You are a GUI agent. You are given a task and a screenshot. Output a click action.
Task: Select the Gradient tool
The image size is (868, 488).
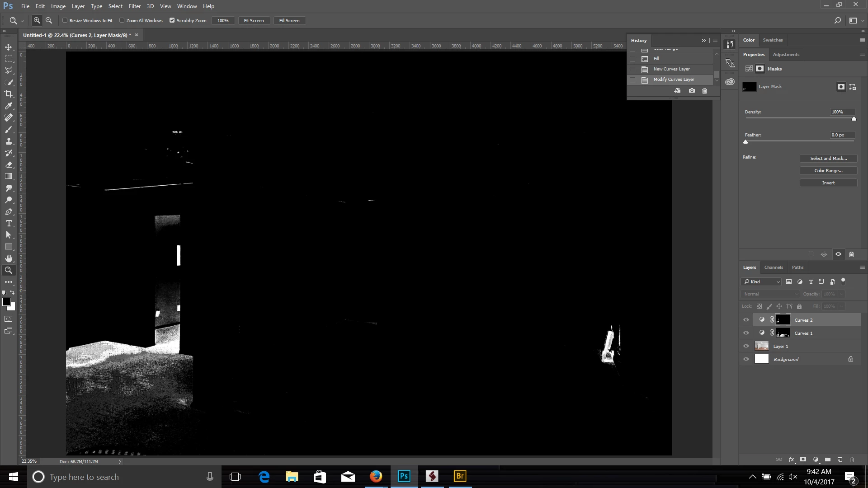pos(9,176)
